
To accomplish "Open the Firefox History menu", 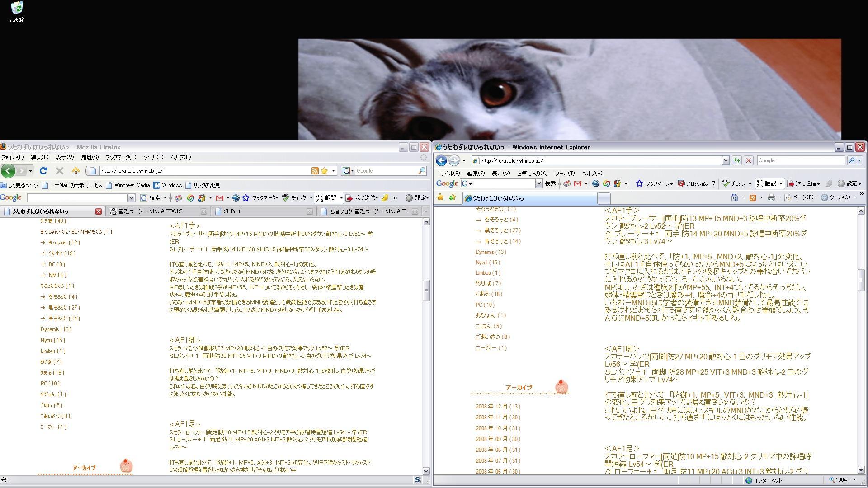I will [90, 157].
